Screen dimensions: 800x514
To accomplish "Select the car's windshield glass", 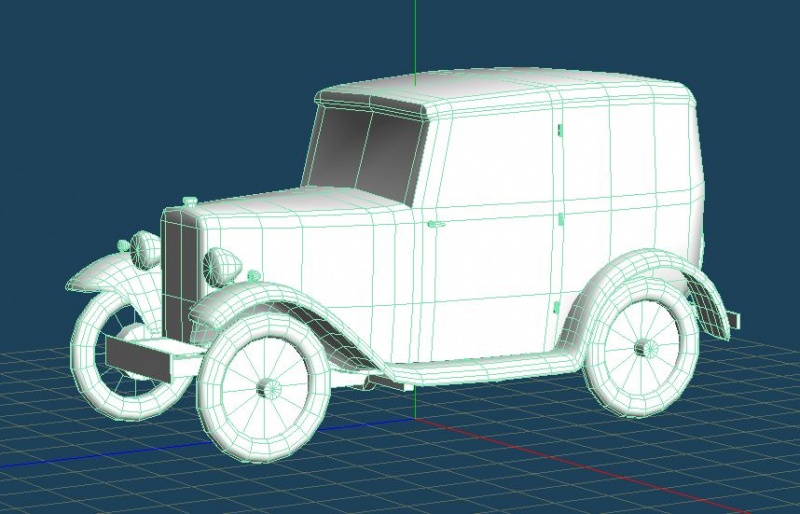I will [365, 153].
